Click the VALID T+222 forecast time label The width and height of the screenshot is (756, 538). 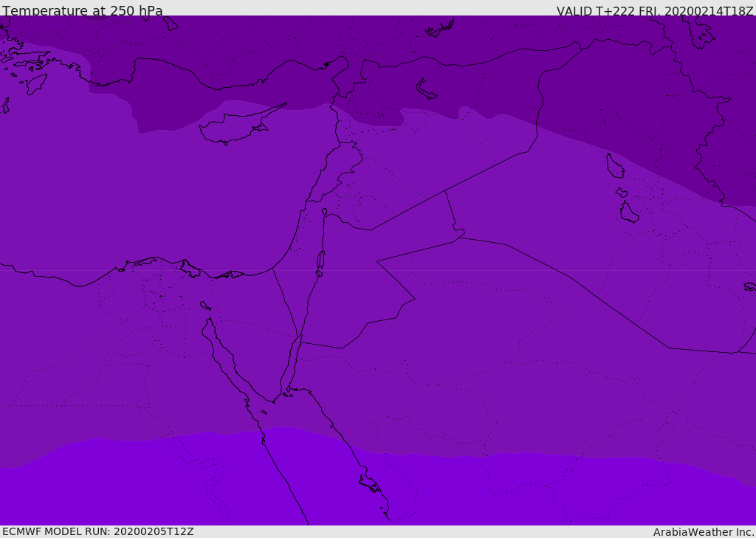click(x=654, y=11)
